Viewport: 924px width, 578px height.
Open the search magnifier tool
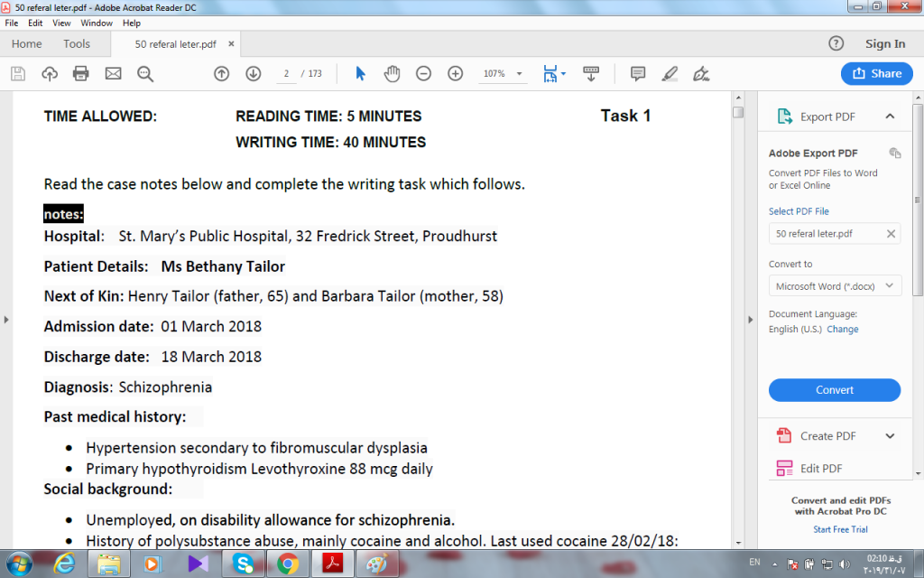pyautogui.click(x=145, y=74)
